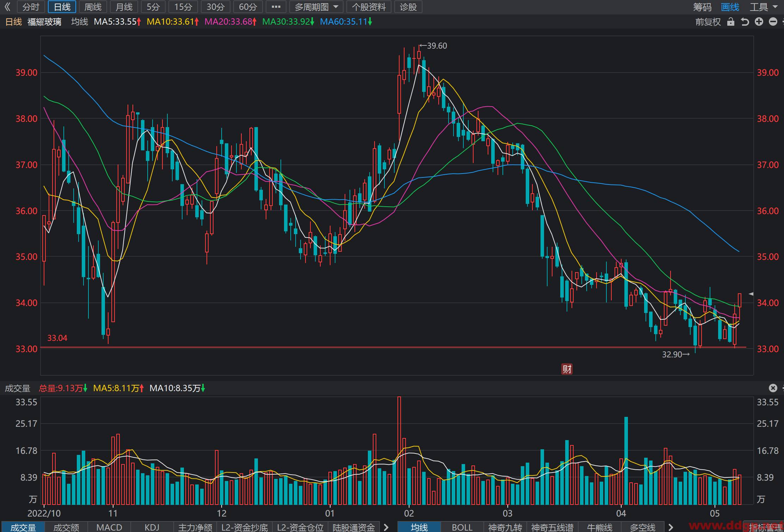Switch to the 周线 weekly tab
Screen dimensions: 784x532
93,7
